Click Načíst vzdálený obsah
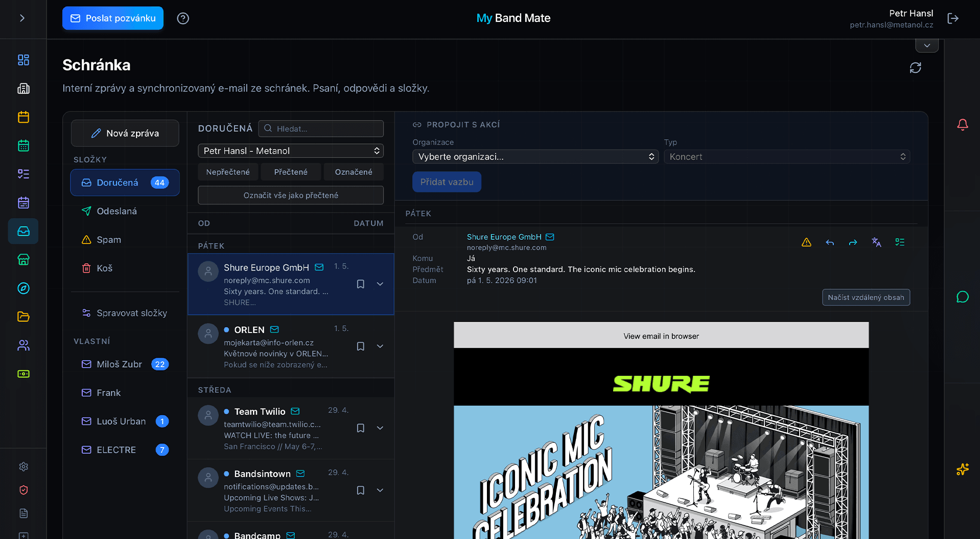This screenshot has width=980, height=539. (866, 298)
